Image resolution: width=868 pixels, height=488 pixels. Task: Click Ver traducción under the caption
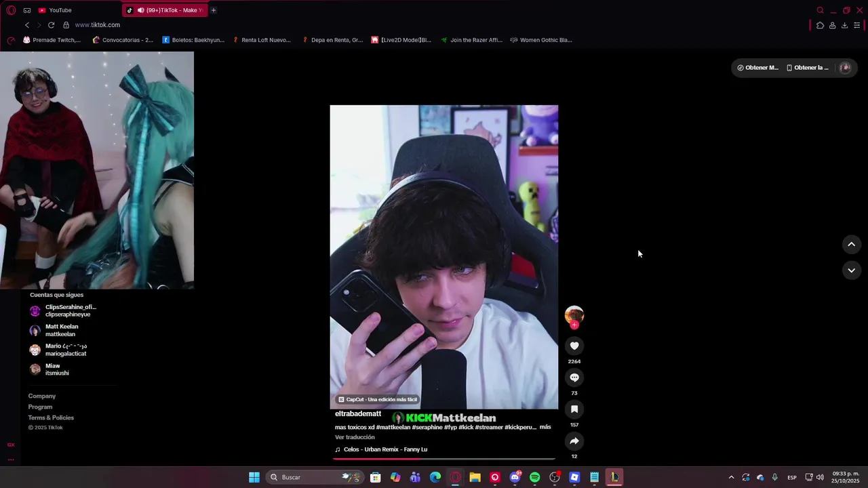[x=355, y=438]
